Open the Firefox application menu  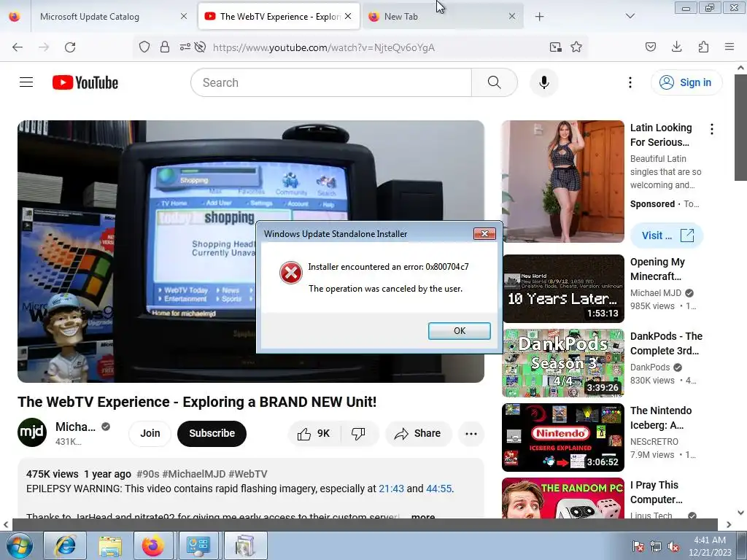pos(729,47)
